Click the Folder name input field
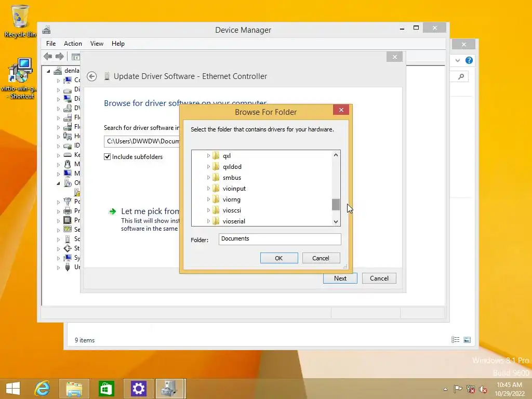Screen dimensions: 532x399 (280, 239)
